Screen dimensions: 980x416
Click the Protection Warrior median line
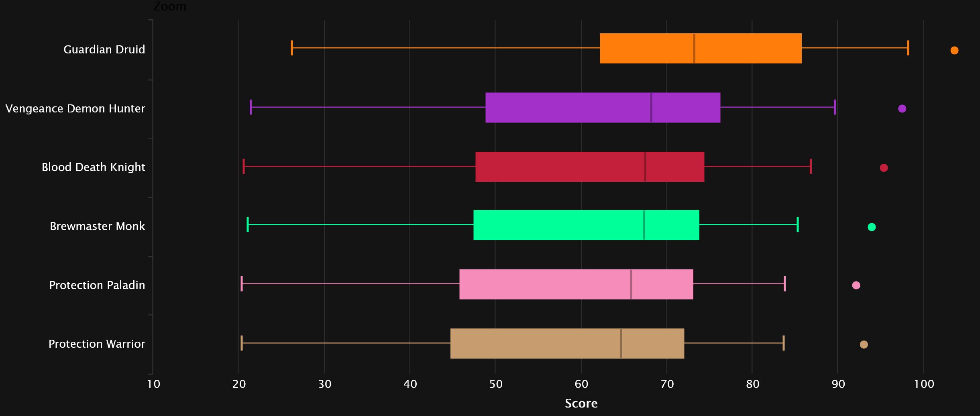point(621,344)
